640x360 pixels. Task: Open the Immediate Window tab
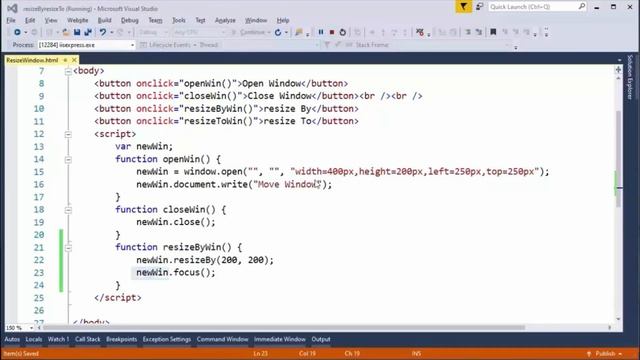[280, 339]
